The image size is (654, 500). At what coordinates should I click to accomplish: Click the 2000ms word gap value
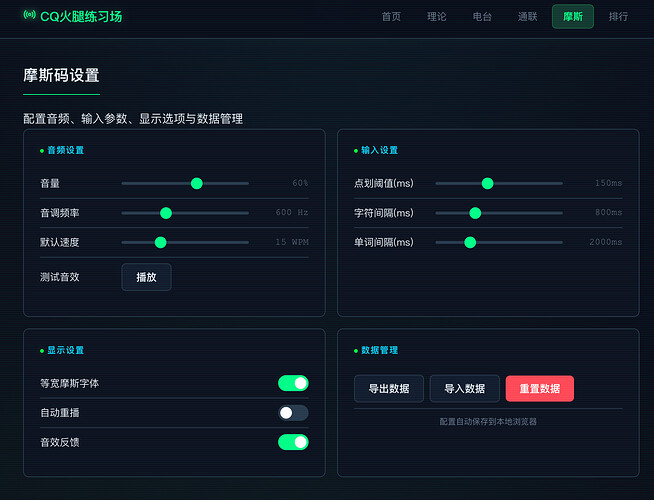[x=606, y=242]
